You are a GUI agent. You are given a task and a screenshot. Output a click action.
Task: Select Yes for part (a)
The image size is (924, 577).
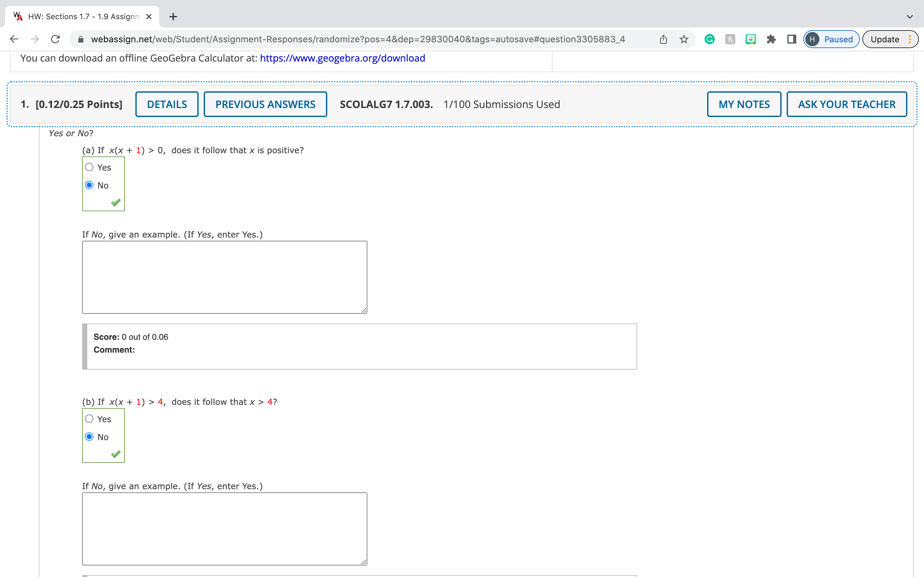pos(89,167)
